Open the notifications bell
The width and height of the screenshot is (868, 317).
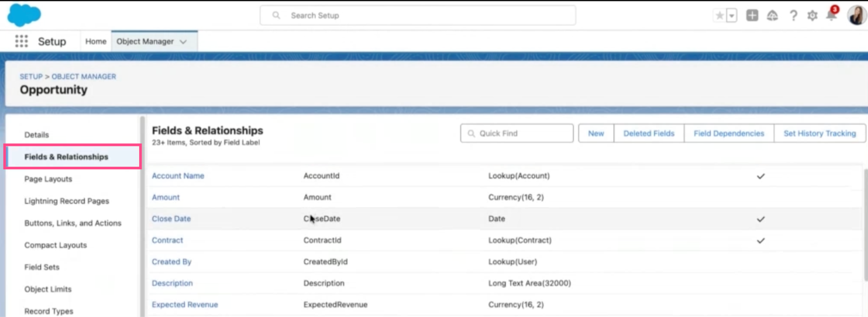[832, 15]
